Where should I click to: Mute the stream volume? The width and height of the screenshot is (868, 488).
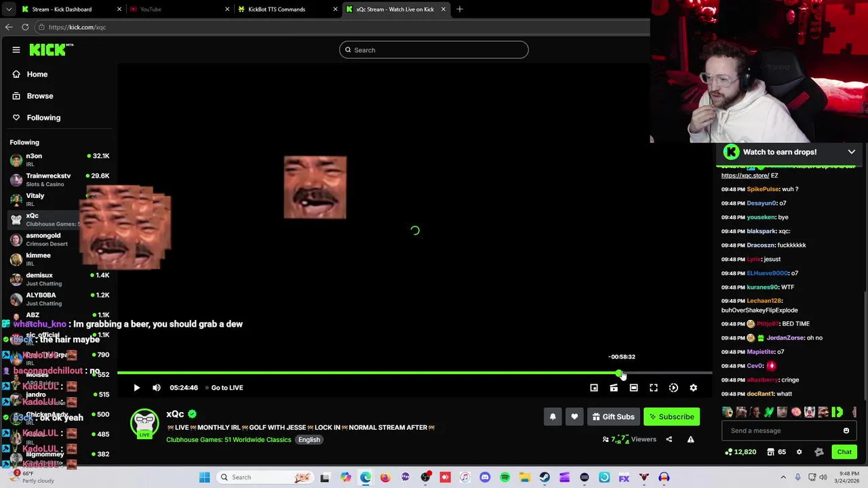(157, 388)
